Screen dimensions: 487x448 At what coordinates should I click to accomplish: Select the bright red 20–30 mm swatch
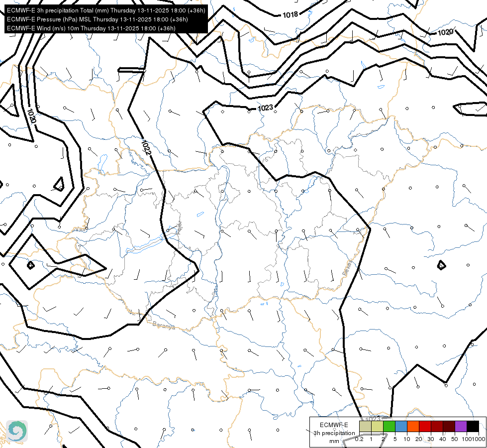425,426
